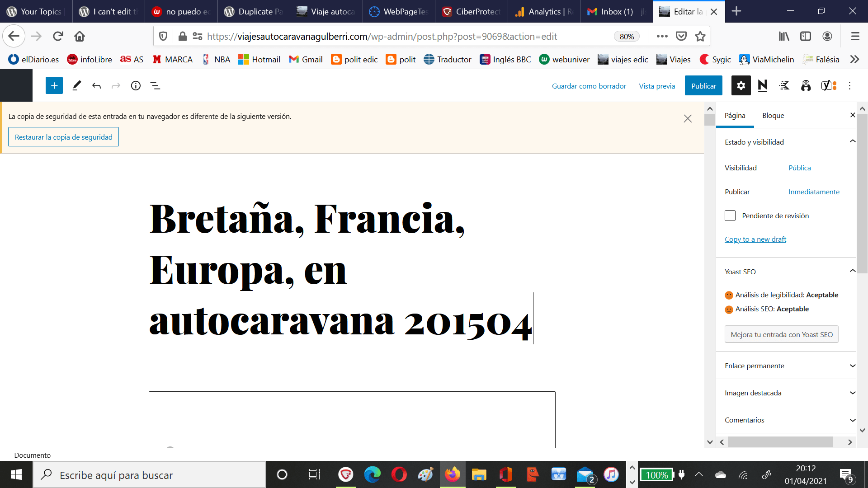Show more bookmarks chevron
The width and height of the screenshot is (868, 488).
(854, 59)
